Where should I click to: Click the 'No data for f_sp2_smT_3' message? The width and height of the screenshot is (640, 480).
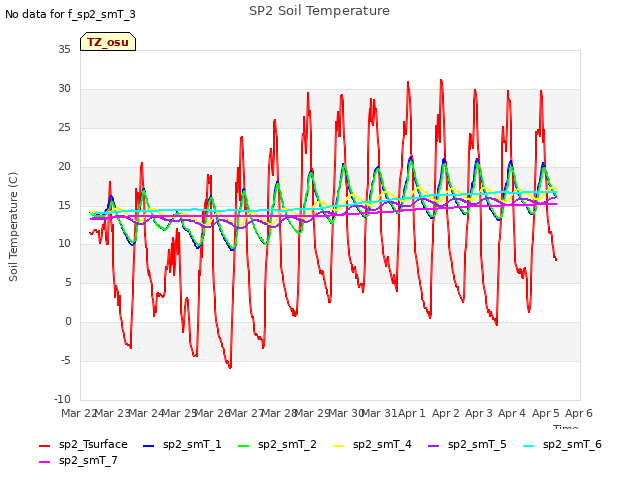tap(70, 14)
